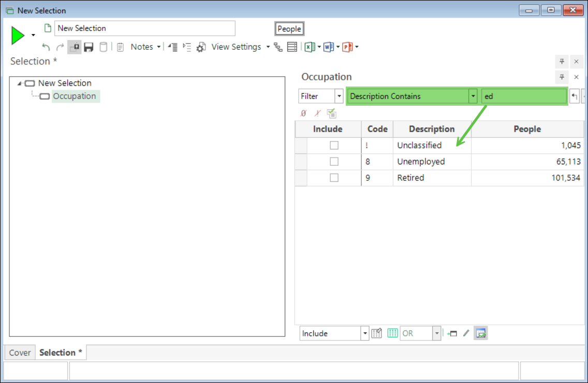Image resolution: width=588 pixels, height=383 pixels.
Task: Open the dropdown arrow beside the play button
Action: coord(33,35)
